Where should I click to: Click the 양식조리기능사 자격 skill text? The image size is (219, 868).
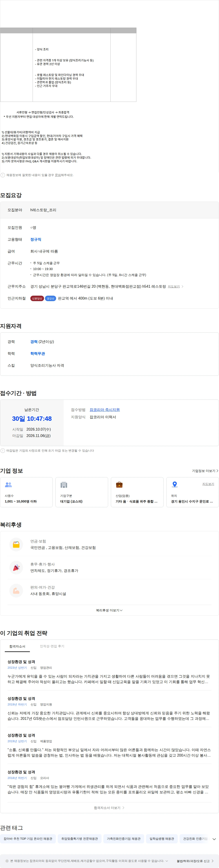pos(47,365)
